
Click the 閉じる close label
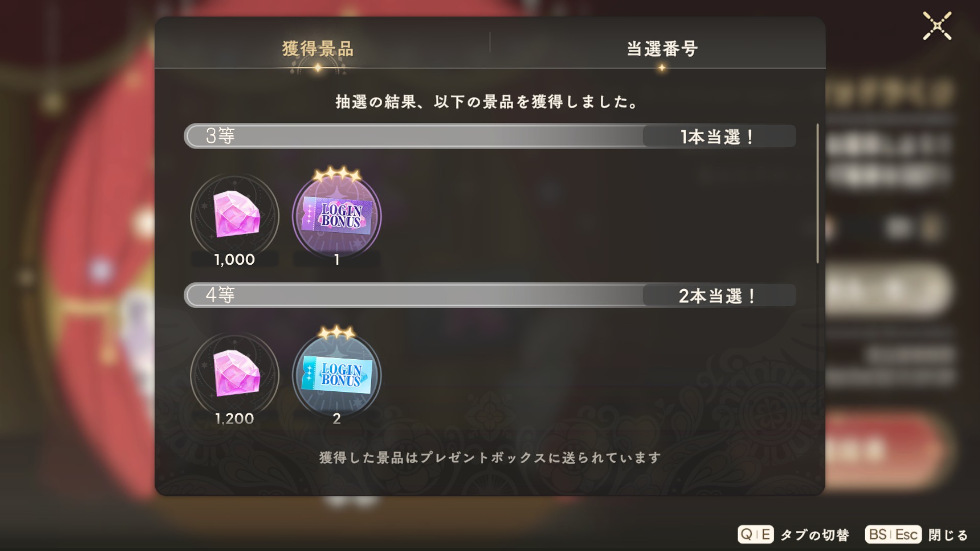click(x=948, y=535)
